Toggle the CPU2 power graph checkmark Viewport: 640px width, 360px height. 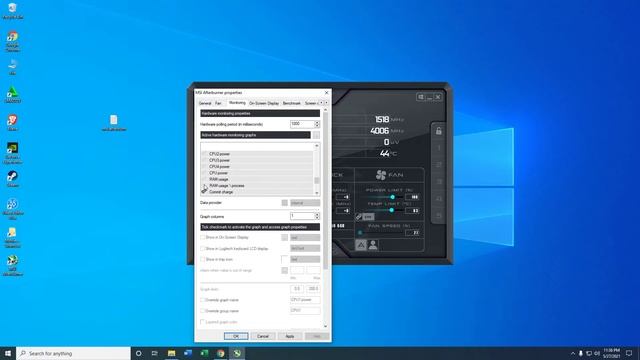(204, 154)
